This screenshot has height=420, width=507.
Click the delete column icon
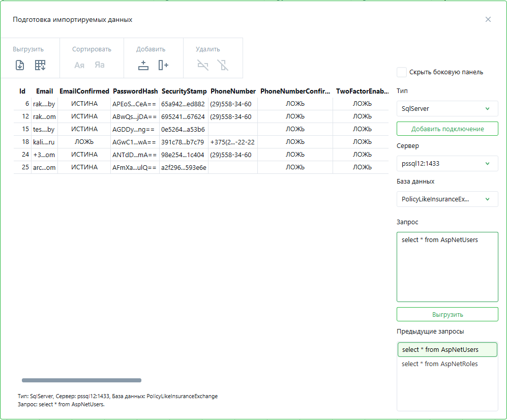click(223, 65)
